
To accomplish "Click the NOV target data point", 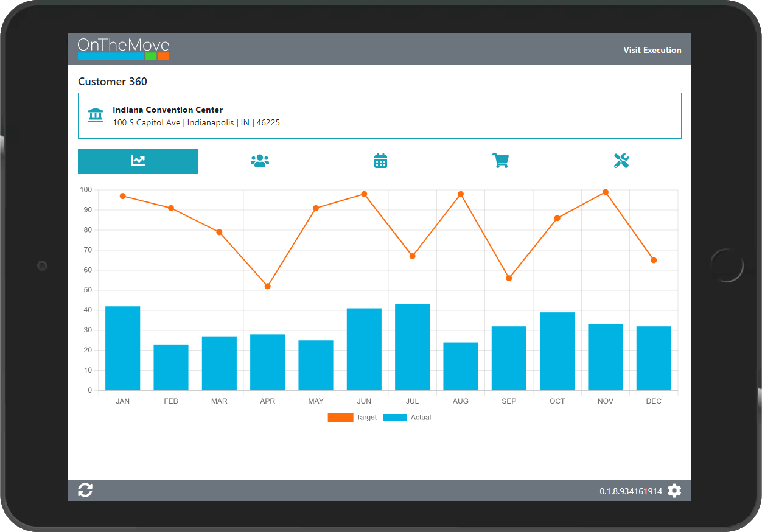I will (605, 192).
